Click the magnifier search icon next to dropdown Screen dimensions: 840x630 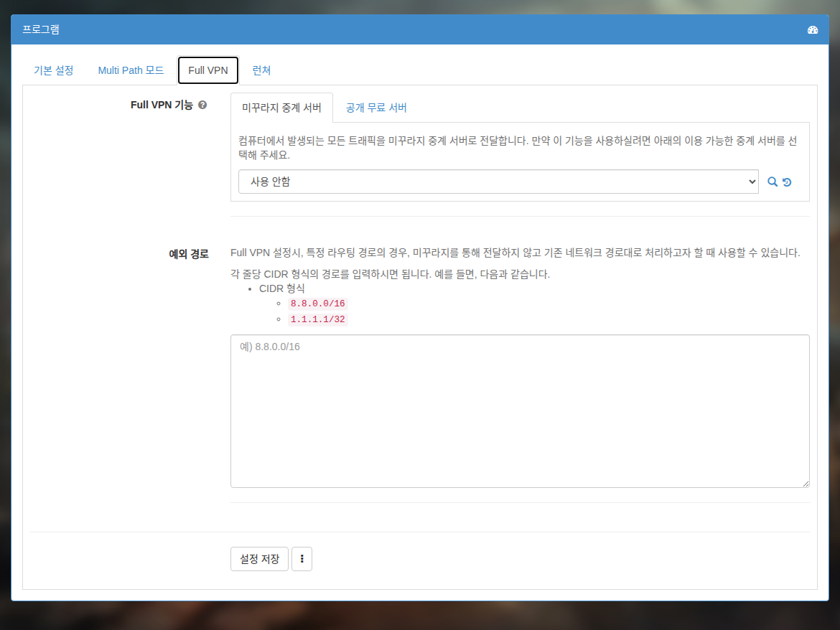(x=772, y=182)
